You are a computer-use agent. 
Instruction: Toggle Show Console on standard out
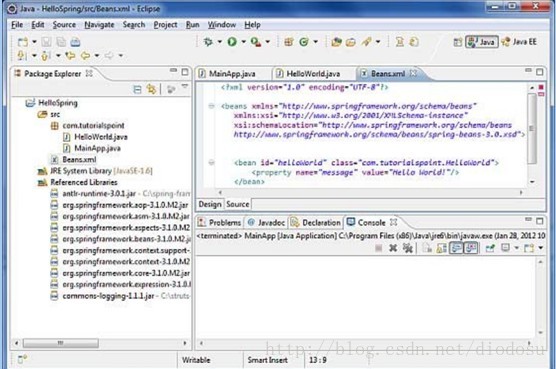click(x=456, y=248)
